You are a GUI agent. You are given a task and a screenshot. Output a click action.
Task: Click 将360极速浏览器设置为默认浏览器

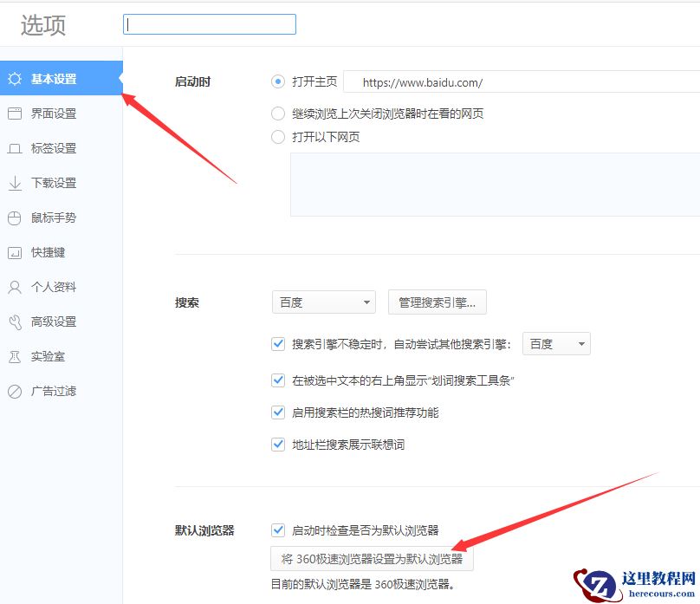point(374,558)
